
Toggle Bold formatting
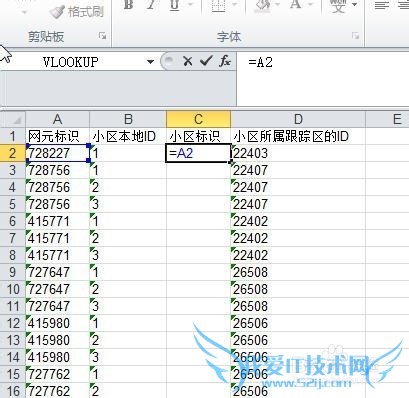coord(128,5)
